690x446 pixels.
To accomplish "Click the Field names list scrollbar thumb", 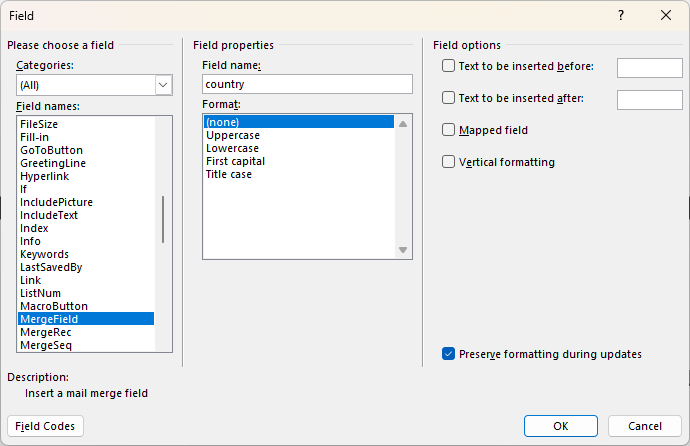I will [x=163, y=220].
